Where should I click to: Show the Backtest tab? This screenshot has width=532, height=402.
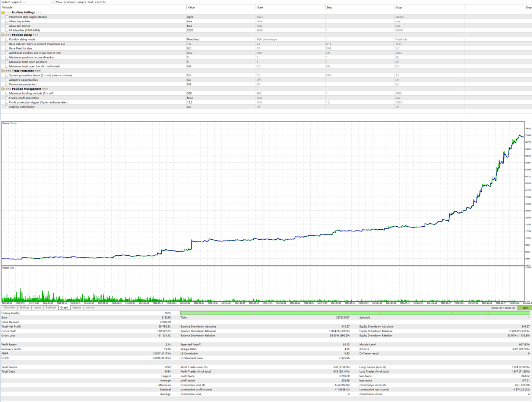tap(51, 307)
